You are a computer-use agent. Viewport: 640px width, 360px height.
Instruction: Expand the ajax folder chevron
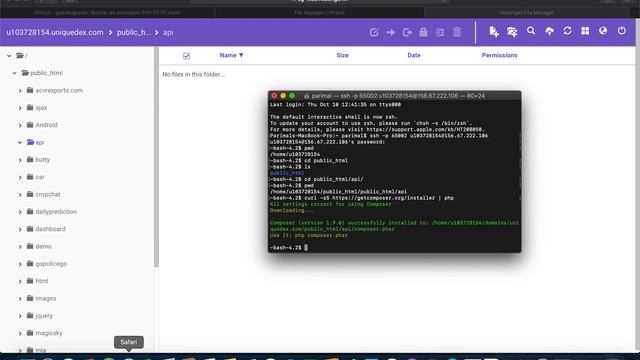click(x=20, y=108)
